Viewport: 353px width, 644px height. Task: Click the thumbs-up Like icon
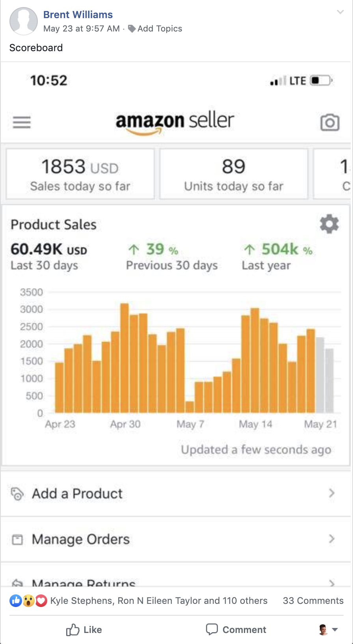coord(72,630)
